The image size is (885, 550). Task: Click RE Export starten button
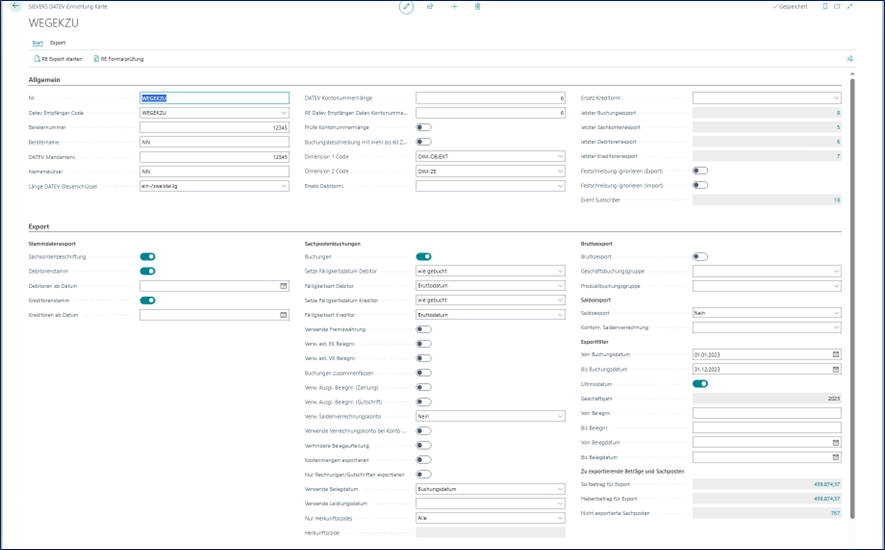(59, 60)
